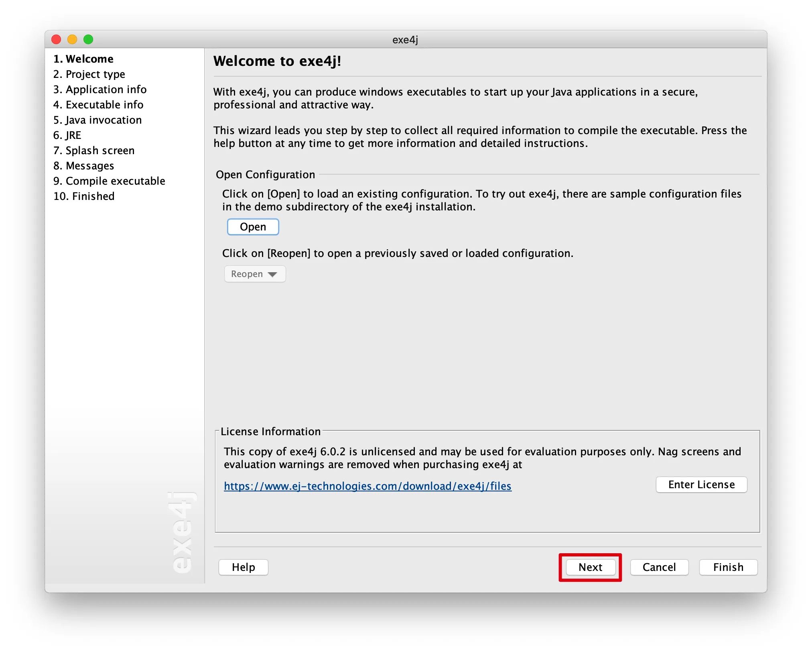Close the exe4j window
The width and height of the screenshot is (812, 652).
(56, 39)
